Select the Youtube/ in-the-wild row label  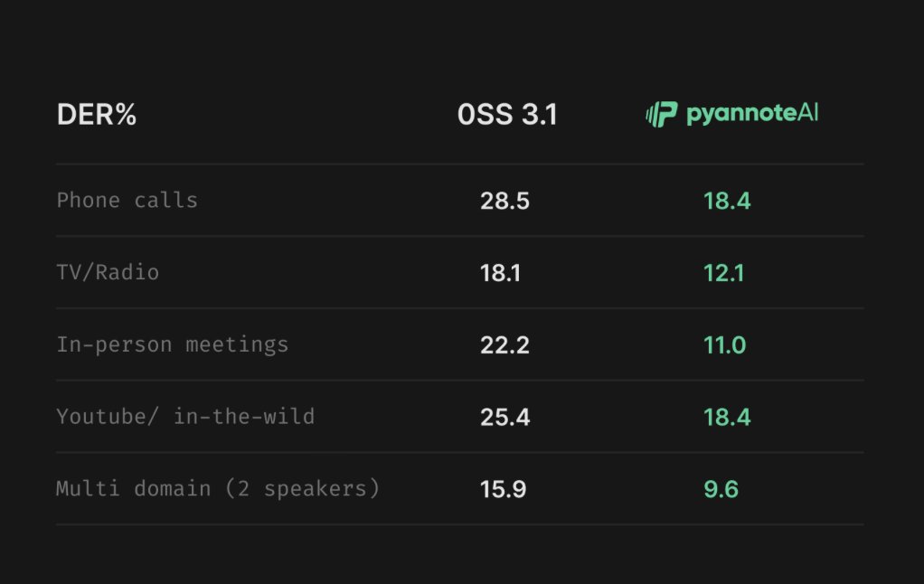[185, 417]
